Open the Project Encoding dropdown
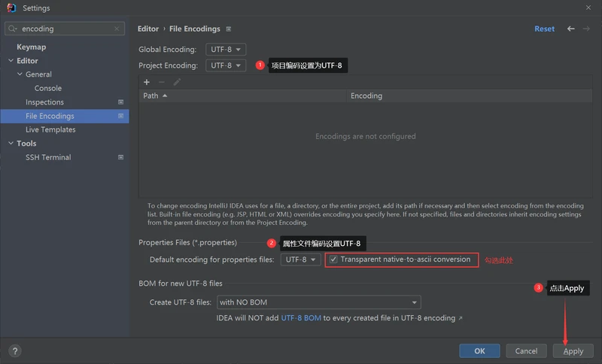 tap(226, 65)
